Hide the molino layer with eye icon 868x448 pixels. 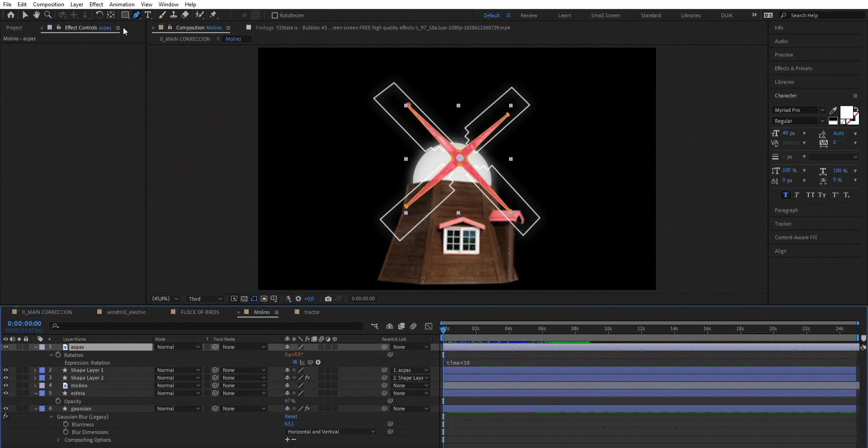[6, 386]
